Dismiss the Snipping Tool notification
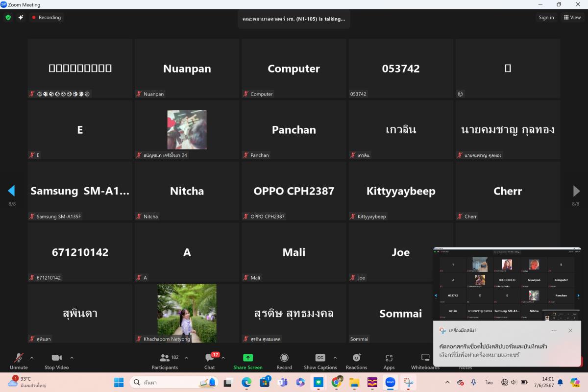The width and height of the screenshot is (588, 392). (570, 331)
